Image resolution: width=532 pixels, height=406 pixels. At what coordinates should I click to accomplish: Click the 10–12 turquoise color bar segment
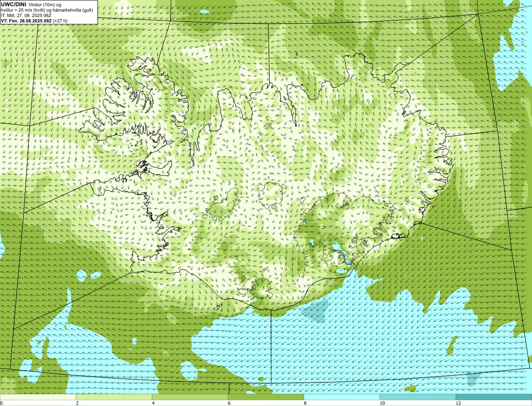pyautogui.click(x=418, y=397)
